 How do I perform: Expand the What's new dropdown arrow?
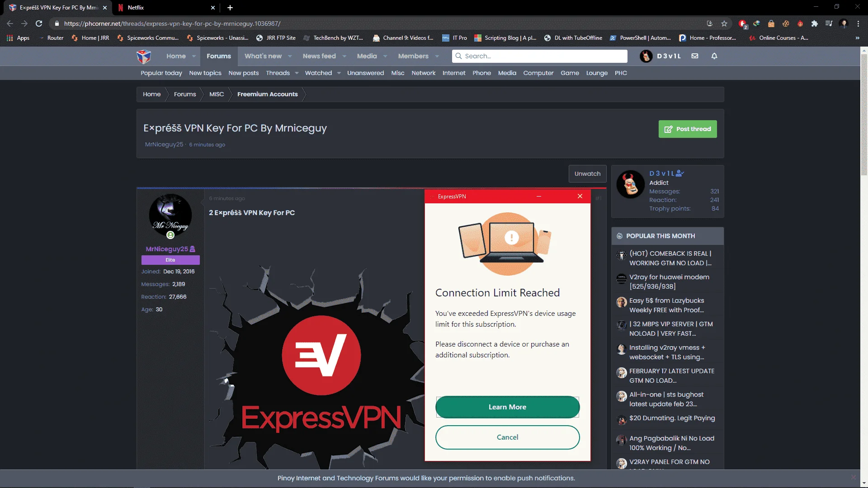(290, 56)
